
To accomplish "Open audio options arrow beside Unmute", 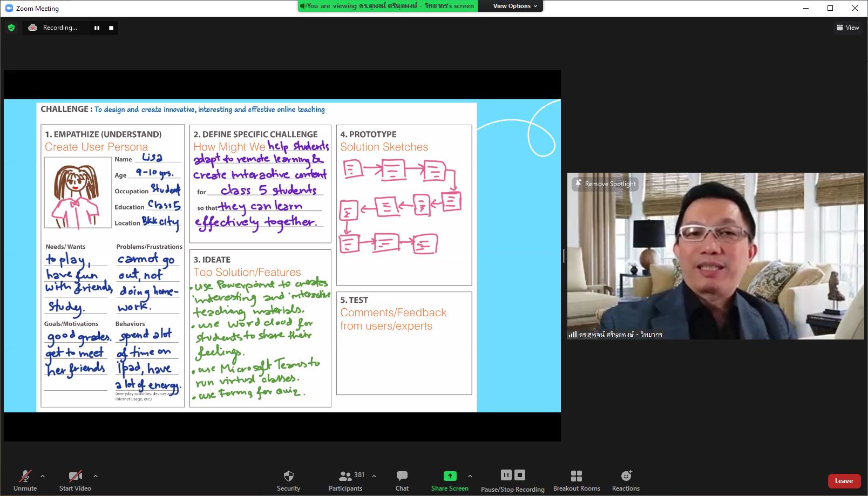I will (x=43, y=476).
